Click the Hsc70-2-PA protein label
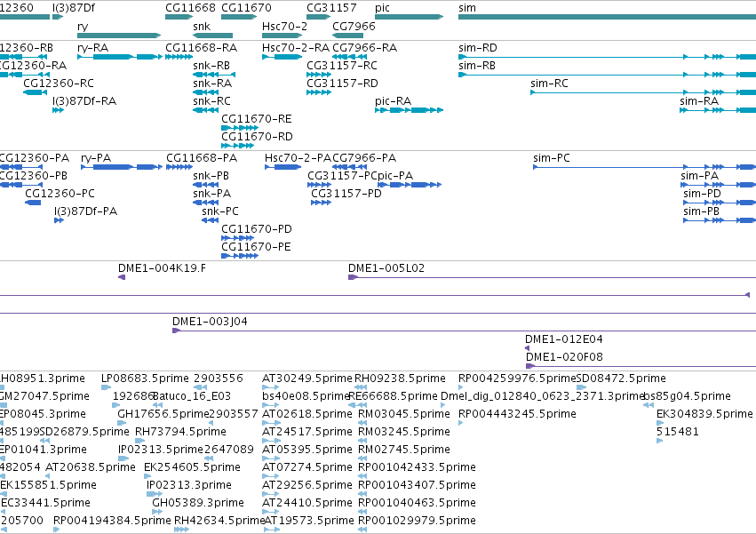 click(298, 158)
